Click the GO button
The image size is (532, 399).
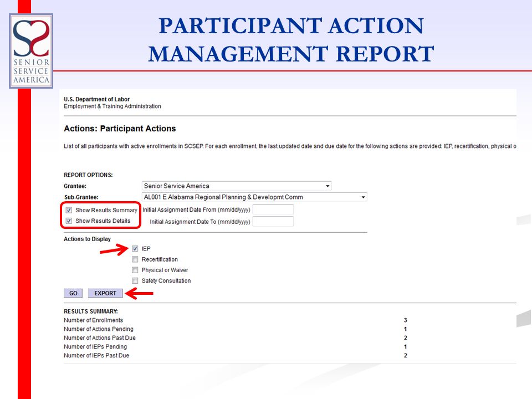pyautogui.click(x=73, y=293)
